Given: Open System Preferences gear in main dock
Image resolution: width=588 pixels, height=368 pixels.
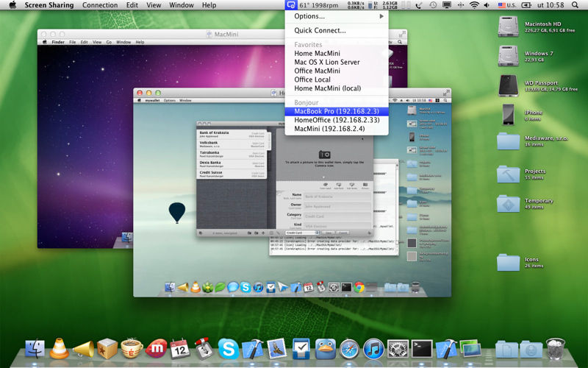Looking at the screenshot, I should click(398, 349).
